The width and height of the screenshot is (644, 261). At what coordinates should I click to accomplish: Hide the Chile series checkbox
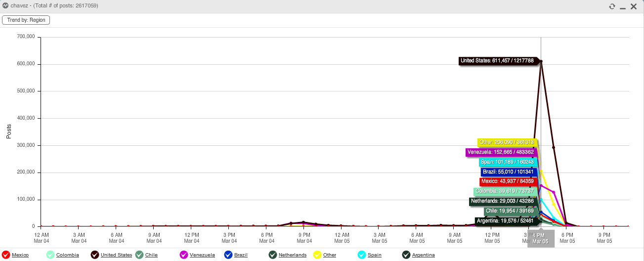click(139, 255)
